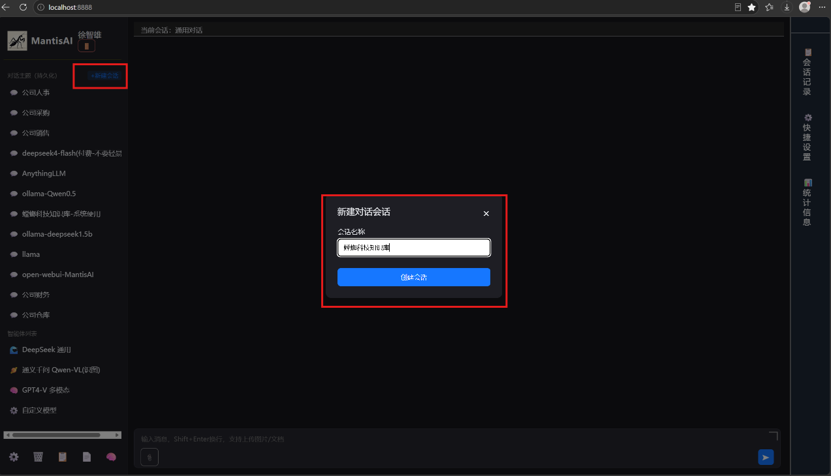Click the 新建会话 button in the sidebar
This screenshot has height=476, width=831.
tap(104, 76)
